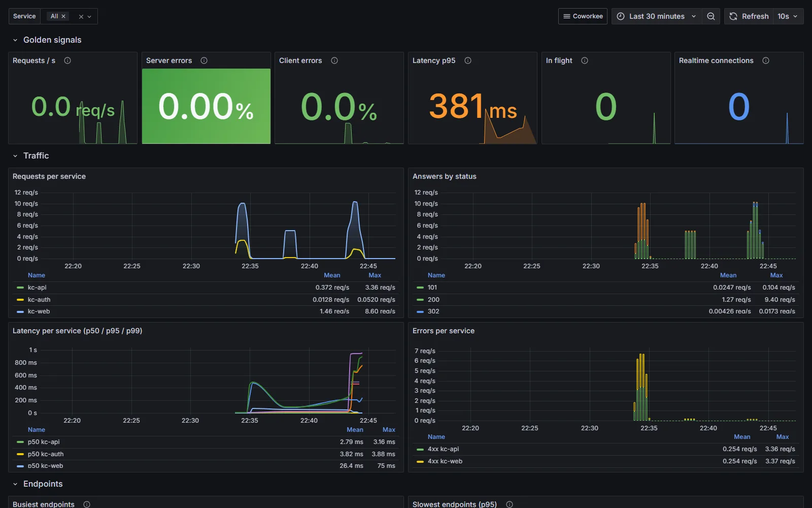Sort Errors per service legend by Mean

[x=742, y=437]
